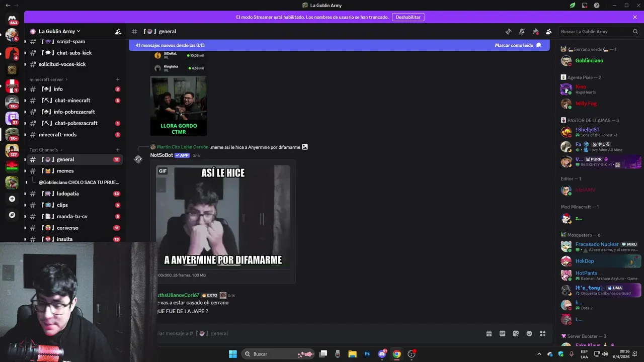Image resolution: width=644 pixels, height=362 pixels.
Task: Switch to the memes channel
Action: click(x=74, y=171)
